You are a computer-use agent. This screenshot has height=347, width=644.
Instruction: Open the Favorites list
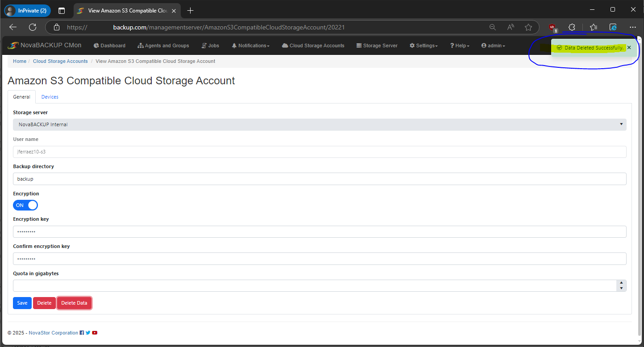[593, 27]
